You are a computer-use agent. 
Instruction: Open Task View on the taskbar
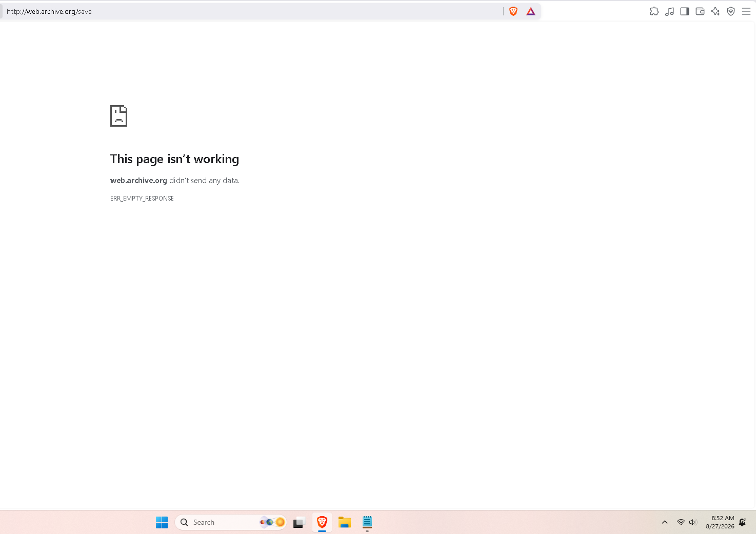(299, 522)
